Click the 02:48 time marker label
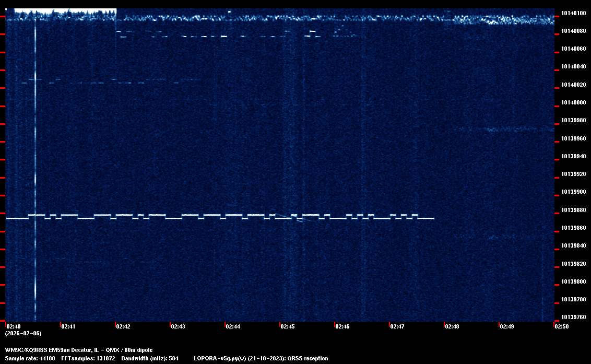 click(452, 326)
